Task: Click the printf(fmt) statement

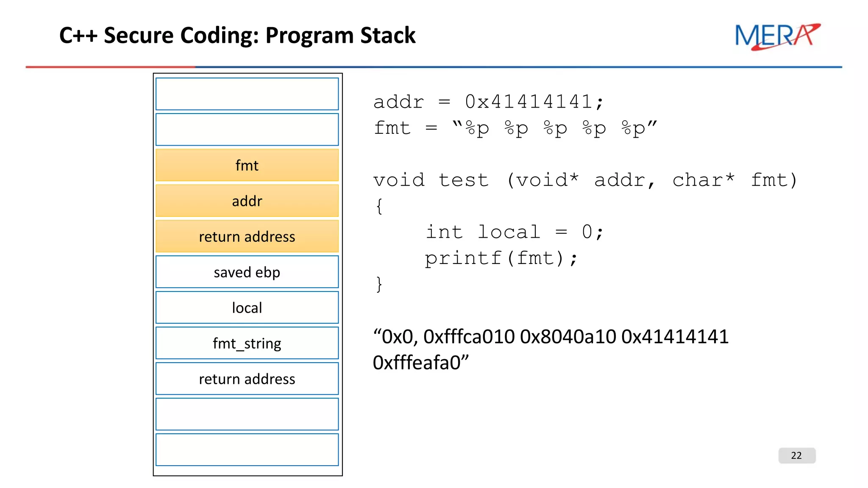Action: tap(501, 258)
